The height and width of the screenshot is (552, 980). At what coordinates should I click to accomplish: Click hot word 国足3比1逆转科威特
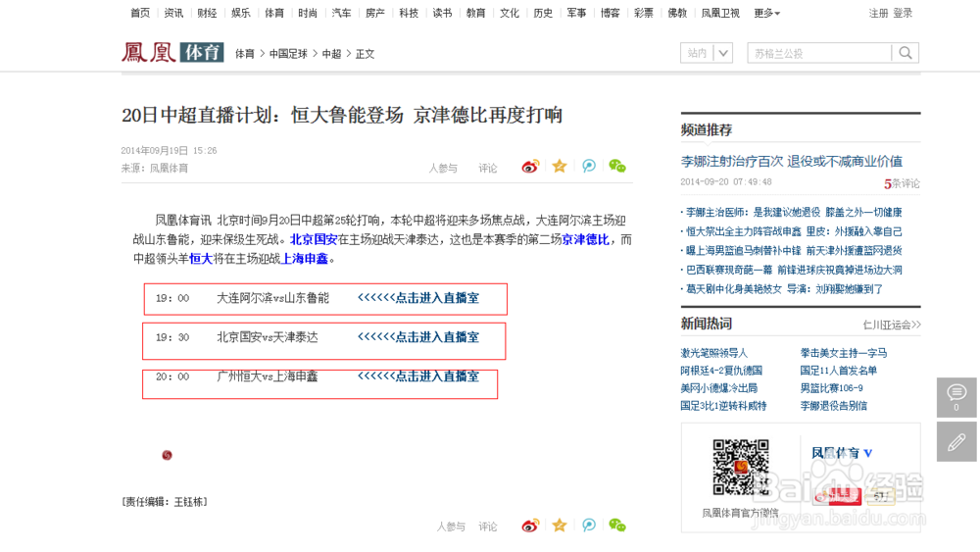tap(724, 406)
